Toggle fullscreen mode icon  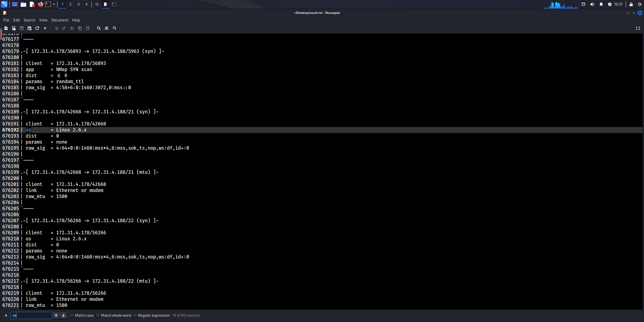[x=638, y=28]
